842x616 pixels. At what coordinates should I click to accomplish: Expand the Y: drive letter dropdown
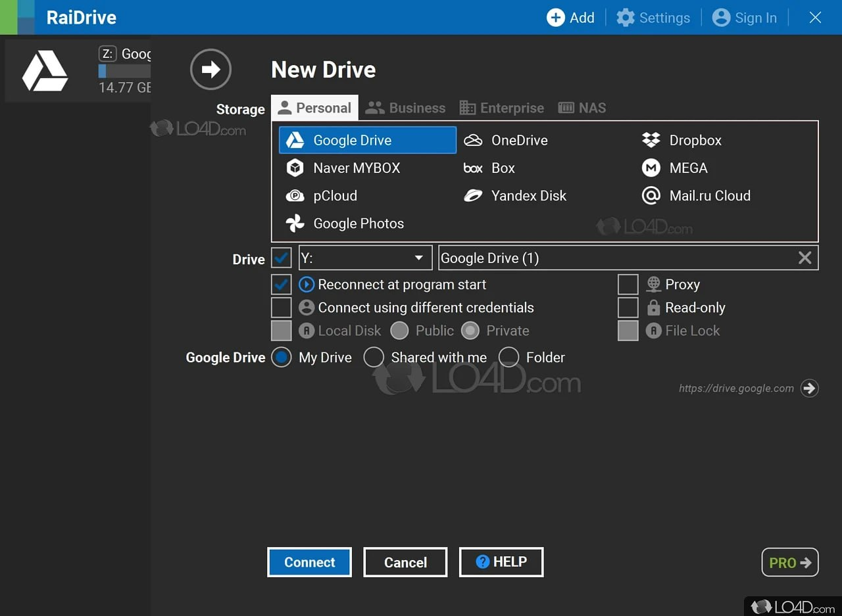[x=418, y=258]
